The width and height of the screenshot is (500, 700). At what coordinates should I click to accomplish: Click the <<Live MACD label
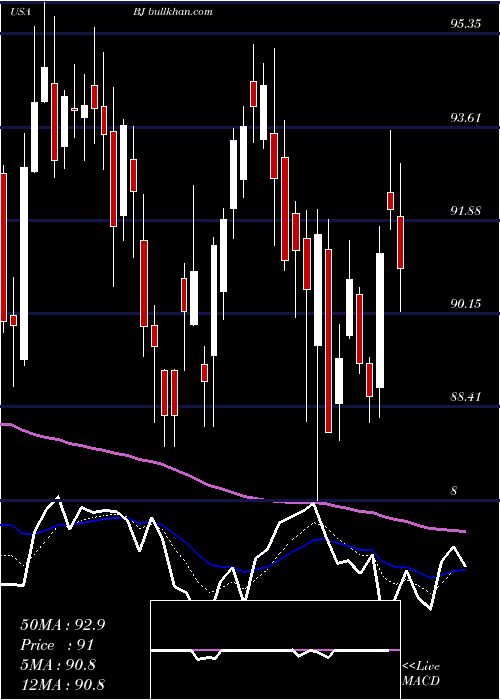click(421, 673)
